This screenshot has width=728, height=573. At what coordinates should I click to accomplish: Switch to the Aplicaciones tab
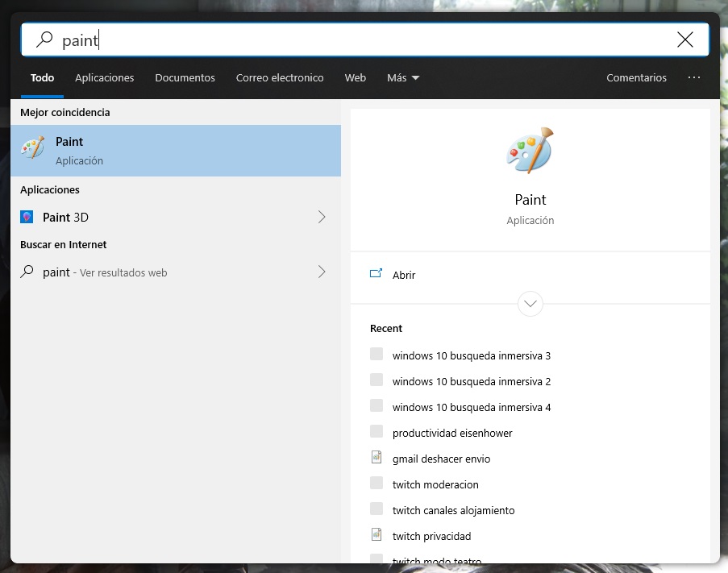[105, 78]
